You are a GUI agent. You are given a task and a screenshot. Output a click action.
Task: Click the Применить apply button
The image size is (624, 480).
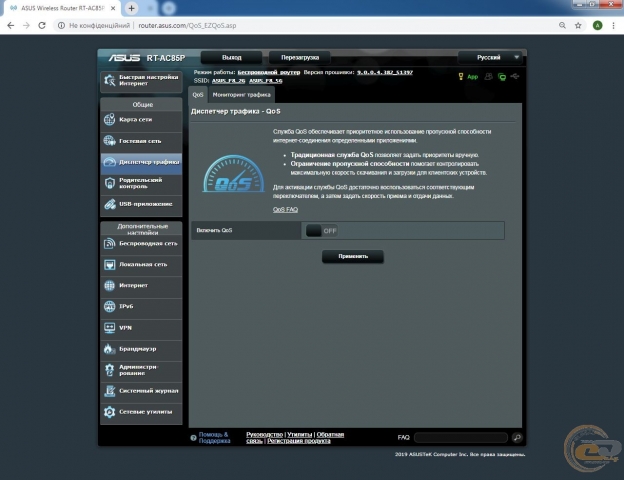point(353,256)
